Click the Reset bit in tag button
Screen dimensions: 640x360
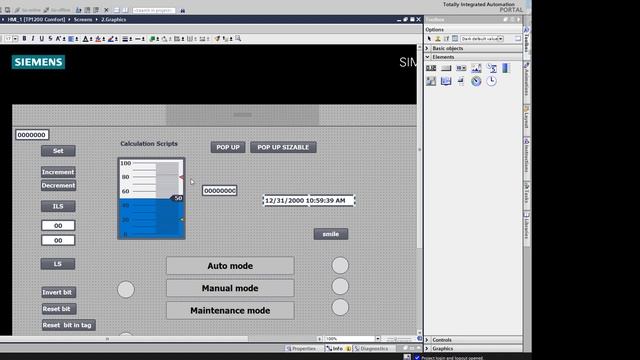tap(68, 325)
